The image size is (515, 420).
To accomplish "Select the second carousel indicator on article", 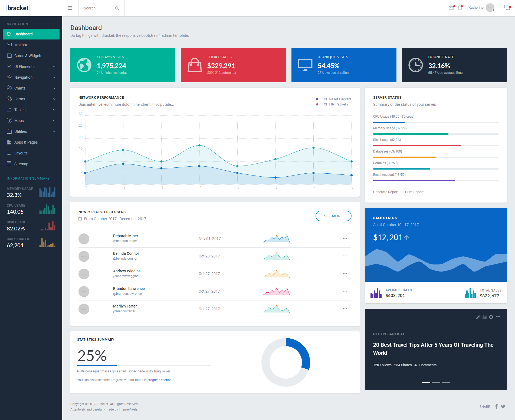I will (436, 382).
